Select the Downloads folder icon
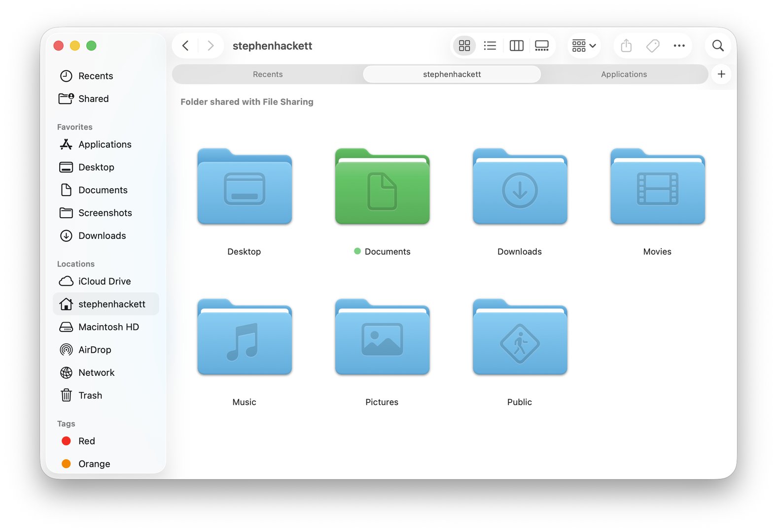777x532 pixels. coord(520,186)
